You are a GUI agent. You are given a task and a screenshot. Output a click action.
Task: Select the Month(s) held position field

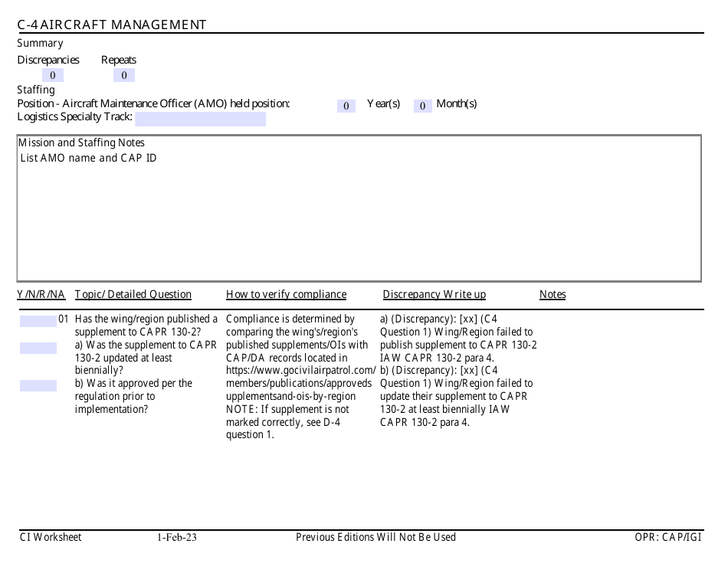pos(423,106)
